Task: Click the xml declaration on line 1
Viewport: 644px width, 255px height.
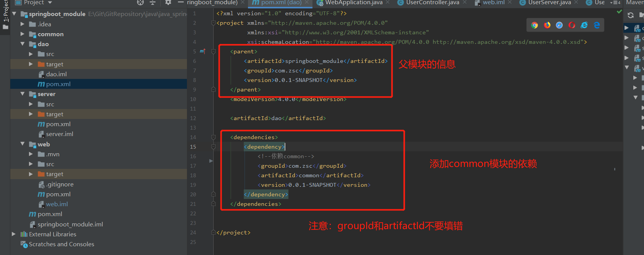Action: coord(282,13)
